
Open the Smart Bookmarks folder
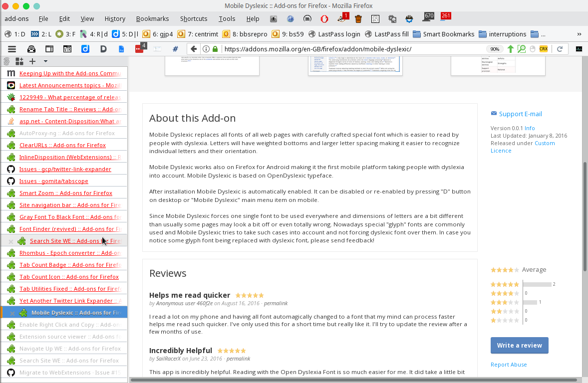[x=444, y=34]
